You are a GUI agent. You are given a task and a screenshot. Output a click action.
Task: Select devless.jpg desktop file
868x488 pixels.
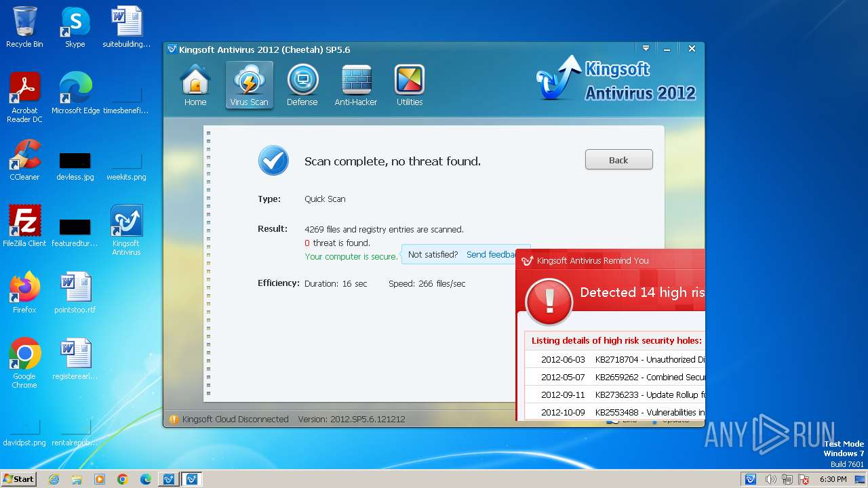point(75,165)
